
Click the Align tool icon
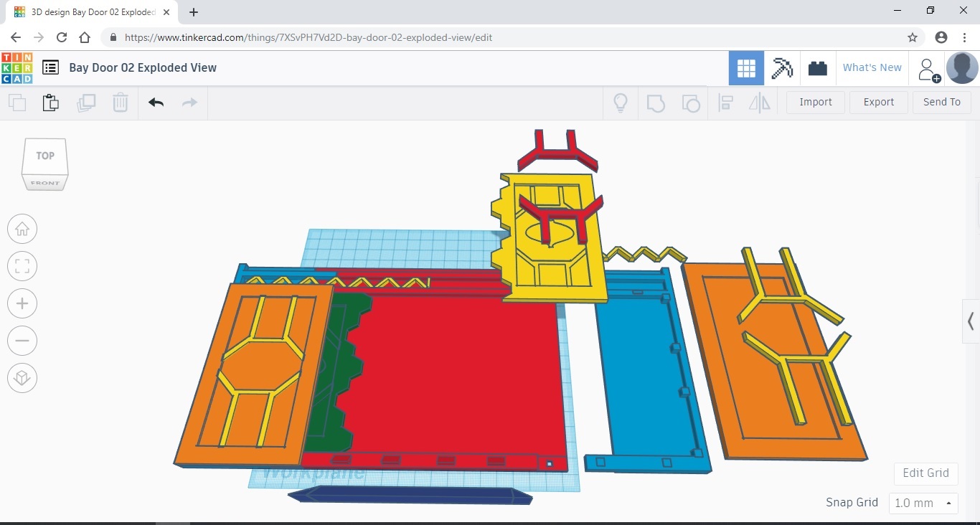725,103
